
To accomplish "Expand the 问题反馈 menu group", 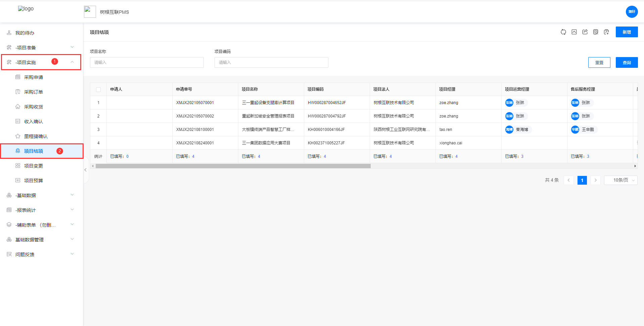I will (41, 254).
